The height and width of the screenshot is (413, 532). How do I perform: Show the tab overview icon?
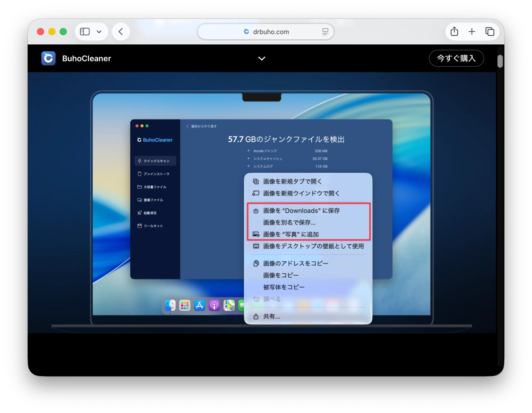point(489,31)
